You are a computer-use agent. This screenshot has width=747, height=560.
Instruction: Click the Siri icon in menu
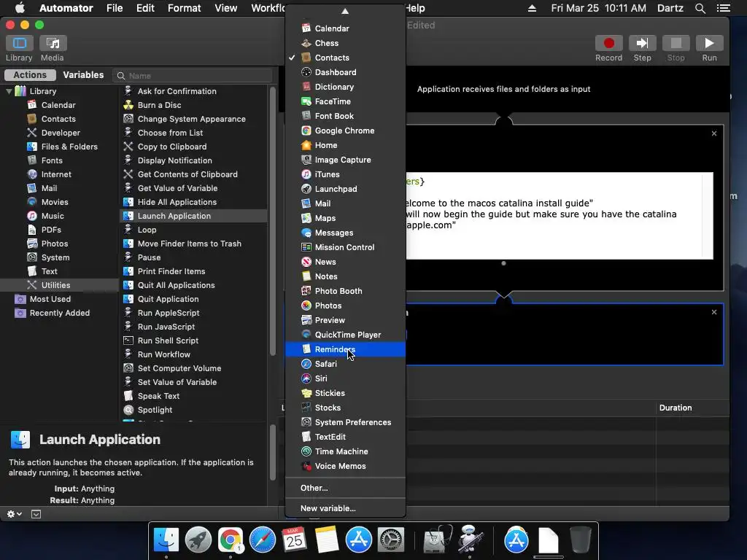point(306,378)
